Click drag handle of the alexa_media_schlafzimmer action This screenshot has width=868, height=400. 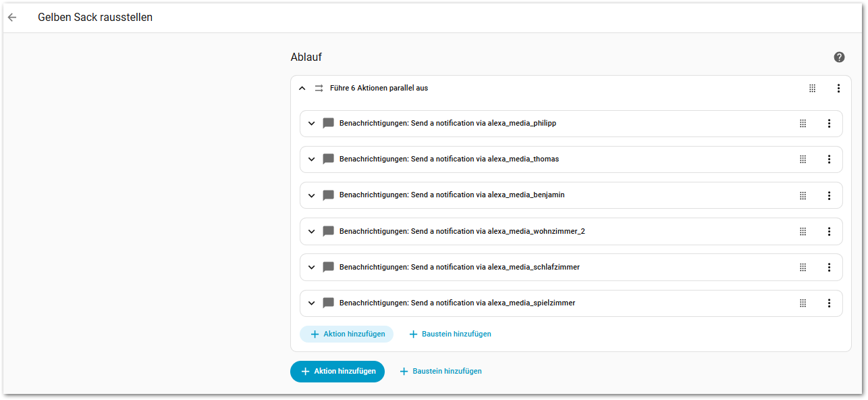[803, 268]
